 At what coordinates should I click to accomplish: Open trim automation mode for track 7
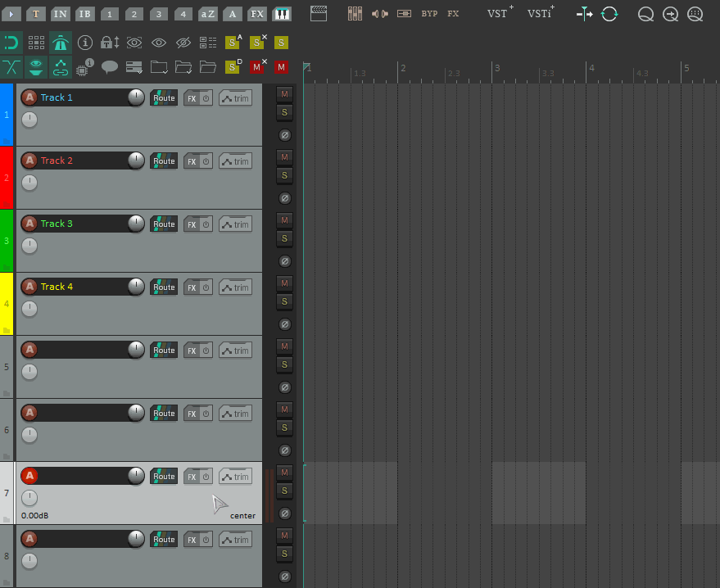point(236,477)
